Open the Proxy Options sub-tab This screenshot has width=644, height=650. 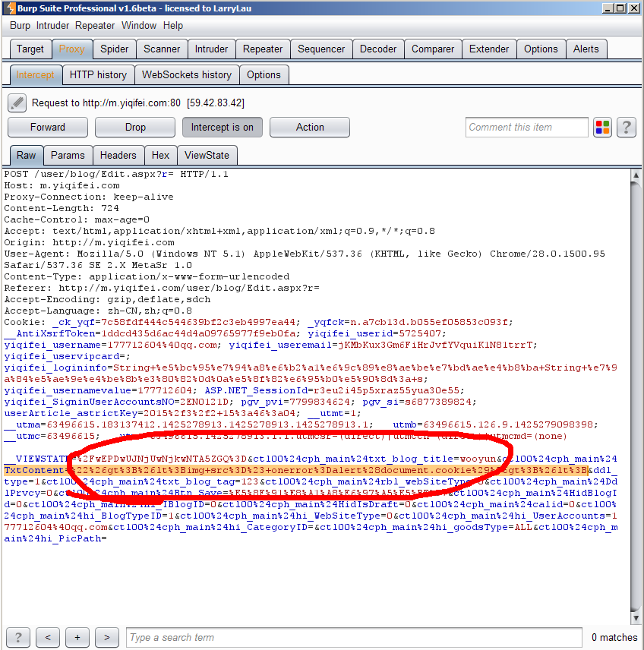(264, 75)
